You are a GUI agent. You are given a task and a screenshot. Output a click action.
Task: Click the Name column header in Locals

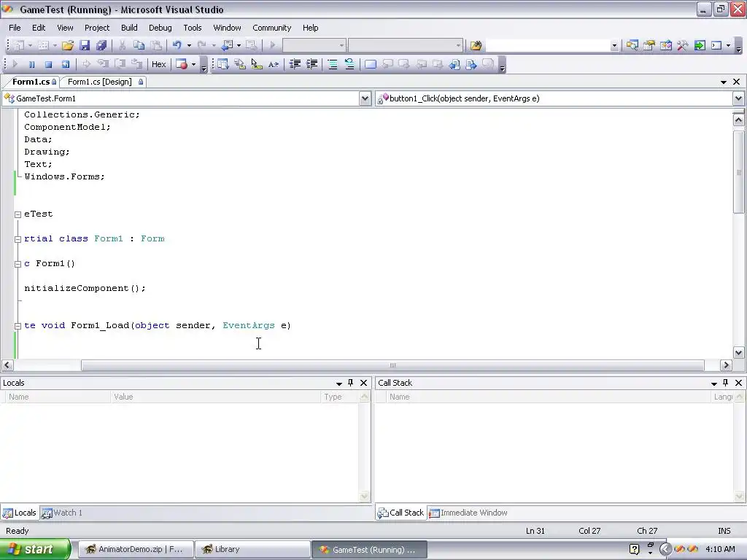(56, 397)
